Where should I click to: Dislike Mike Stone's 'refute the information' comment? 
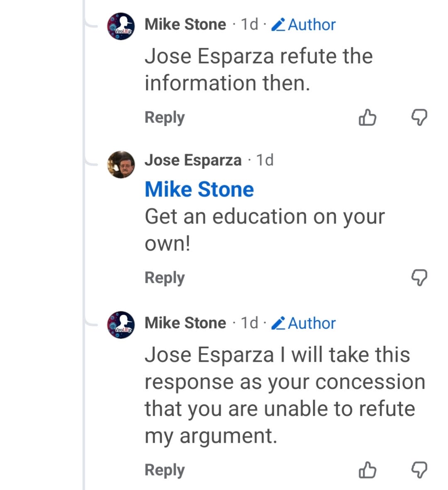(x=419, y=117)
